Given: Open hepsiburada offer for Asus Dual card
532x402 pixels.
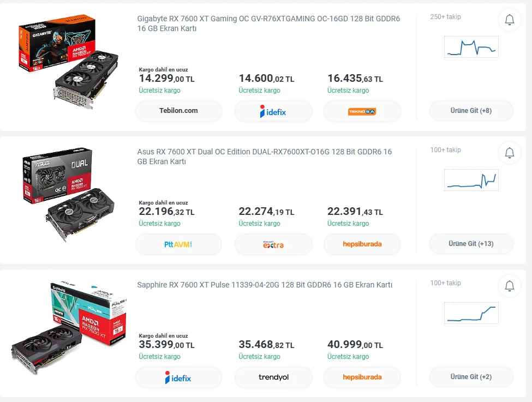Looking at the screenshot, I should [362, 244].
